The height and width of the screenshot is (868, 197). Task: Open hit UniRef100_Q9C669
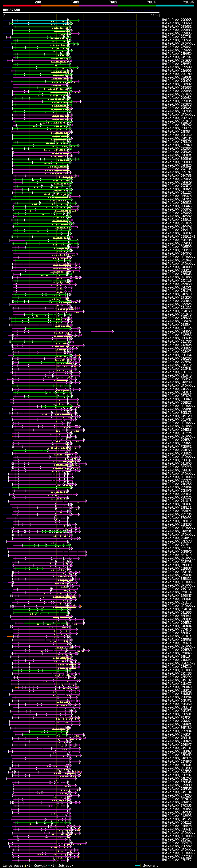pos(177,24)
